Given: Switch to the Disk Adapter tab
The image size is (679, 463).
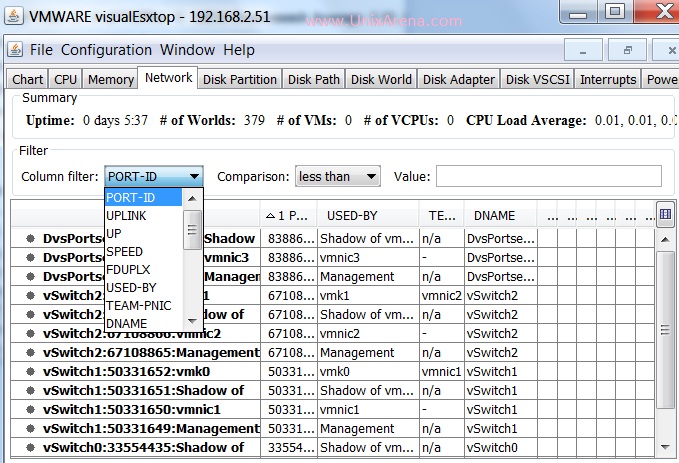Looking at the screenshot, I should (x=459, y=79).
